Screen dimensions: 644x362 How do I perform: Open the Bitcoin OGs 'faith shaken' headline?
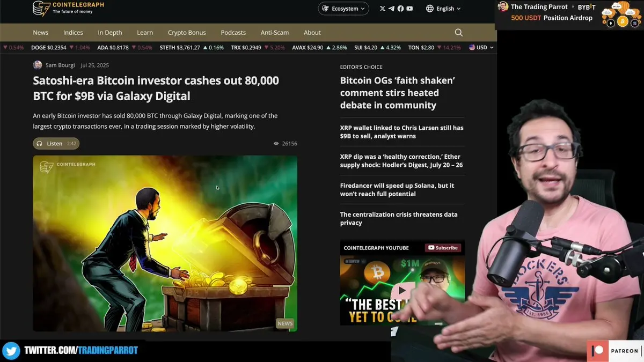click(398, 93)
